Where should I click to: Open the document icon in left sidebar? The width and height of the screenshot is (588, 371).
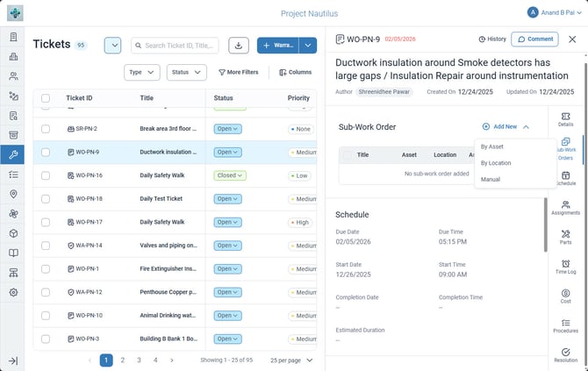(13, 37)
